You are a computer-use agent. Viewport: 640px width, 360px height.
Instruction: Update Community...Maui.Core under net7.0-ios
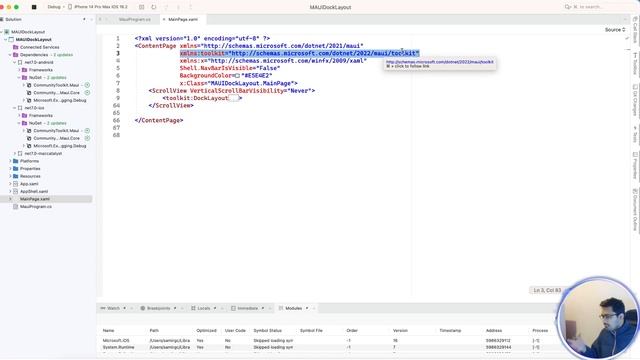87,138
